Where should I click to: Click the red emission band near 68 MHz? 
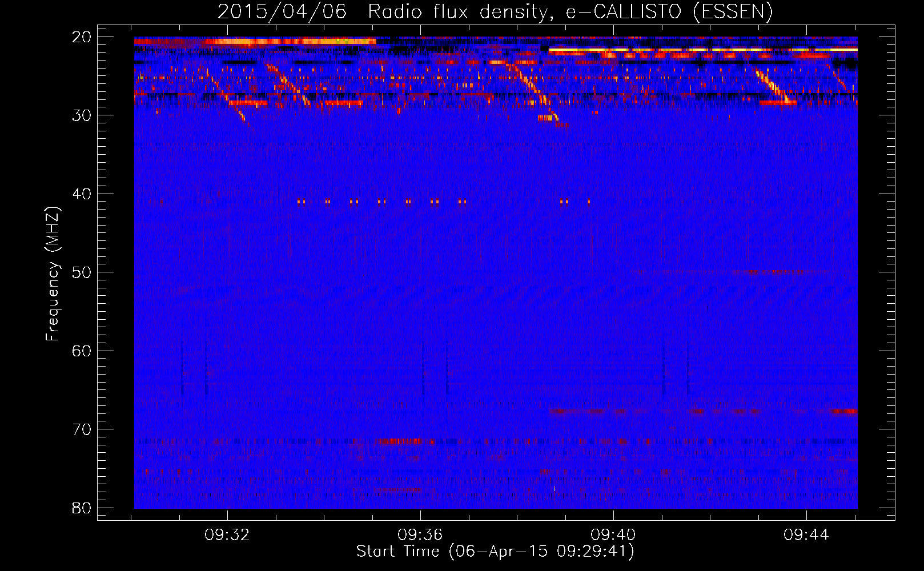point(702,411)
